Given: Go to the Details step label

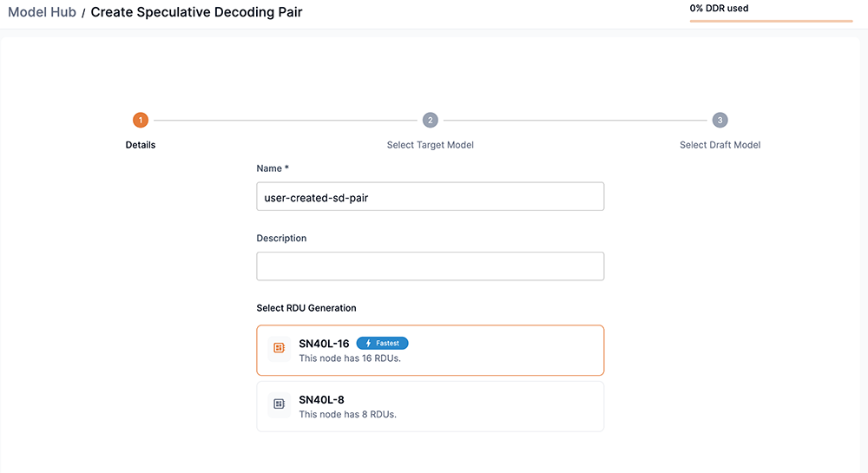Looking at the screenshot, I should pos(141,145).
